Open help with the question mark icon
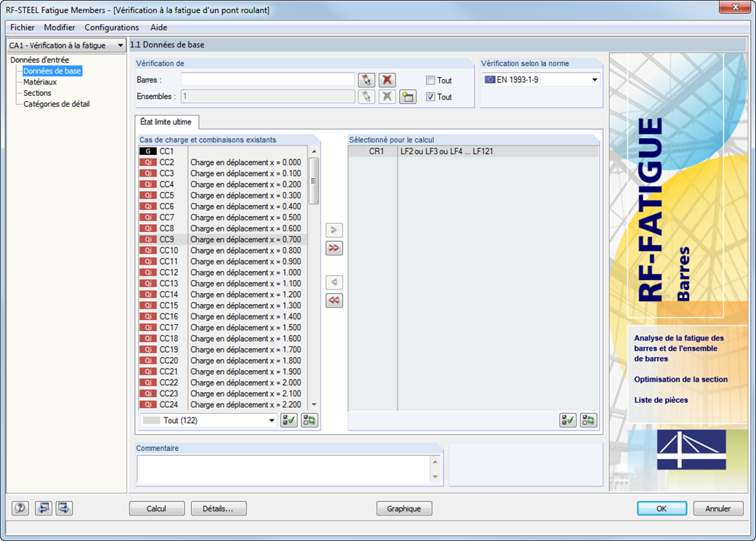Viewport: 756px width, 541px height. coord(20,508)
